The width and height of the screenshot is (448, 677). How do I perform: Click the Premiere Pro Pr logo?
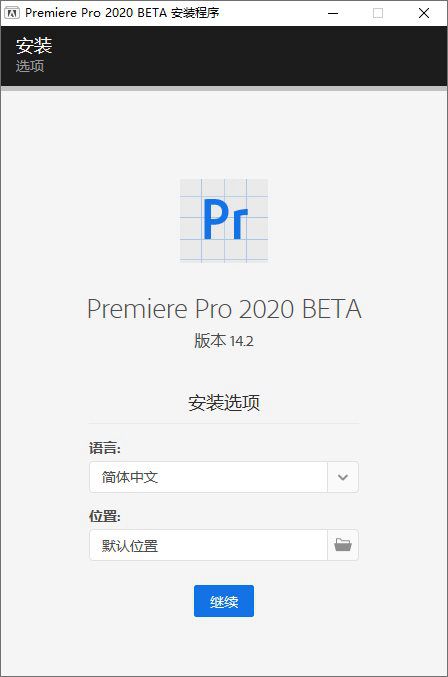tap(224, 220)
